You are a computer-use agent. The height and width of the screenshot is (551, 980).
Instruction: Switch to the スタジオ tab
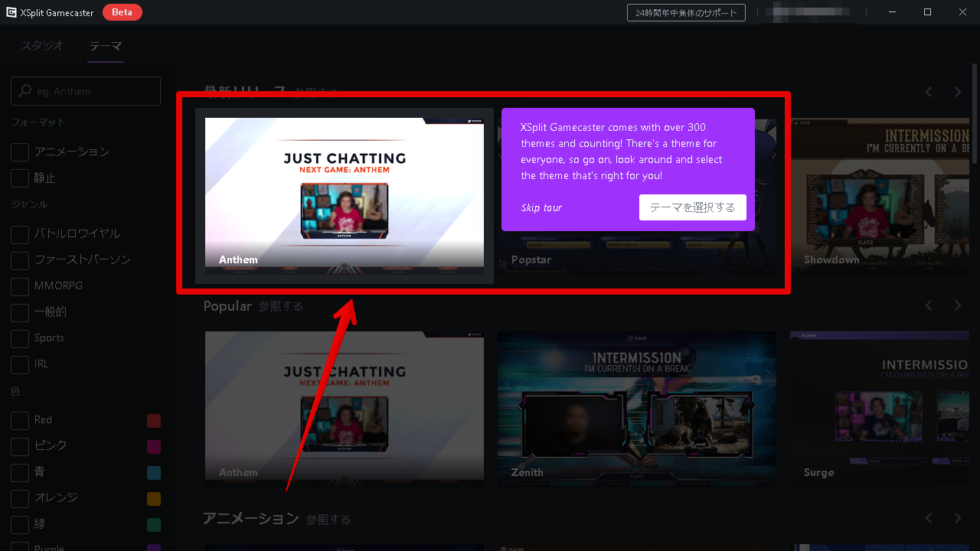(42, 45)
